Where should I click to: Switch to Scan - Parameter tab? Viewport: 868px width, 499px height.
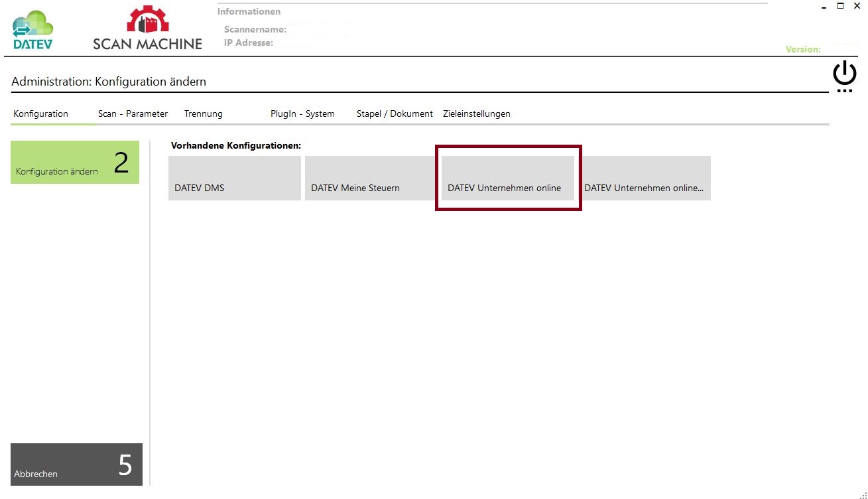click(133, 113)
